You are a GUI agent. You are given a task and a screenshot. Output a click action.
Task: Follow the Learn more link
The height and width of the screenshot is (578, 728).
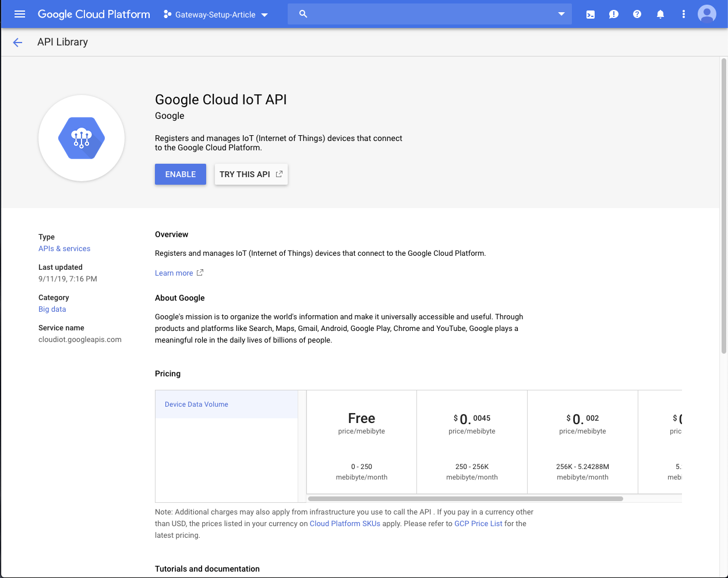point(174,273)
